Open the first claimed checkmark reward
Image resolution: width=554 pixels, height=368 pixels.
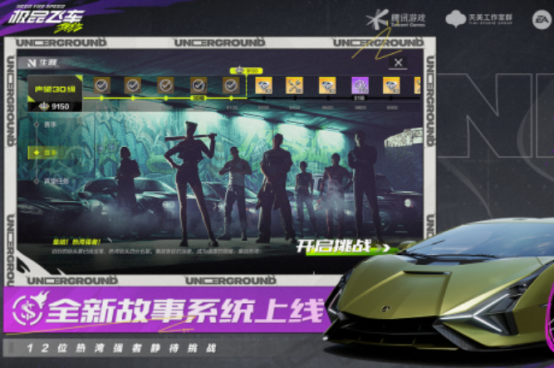click(x=102, y=85)
